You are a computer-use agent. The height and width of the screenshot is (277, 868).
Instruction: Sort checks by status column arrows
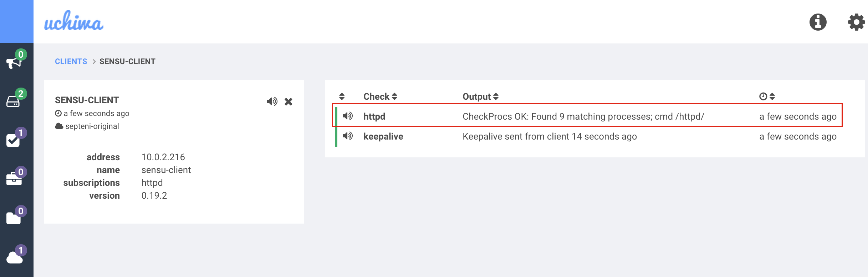(x=342, y=96)
